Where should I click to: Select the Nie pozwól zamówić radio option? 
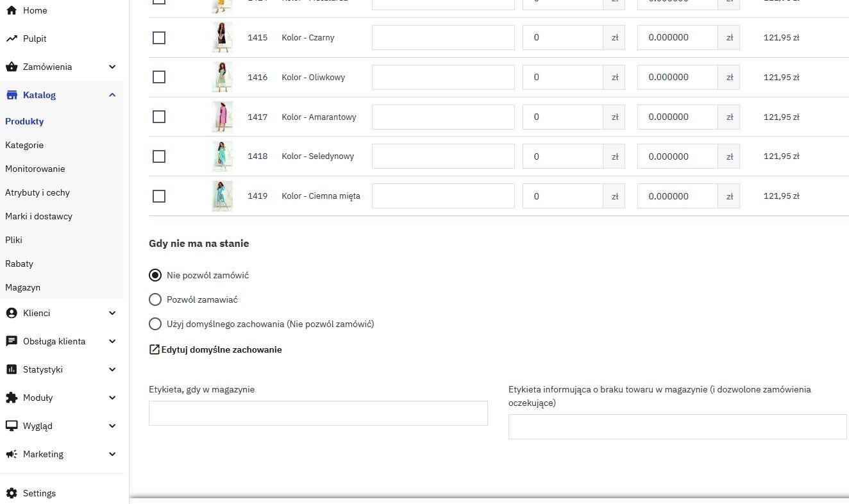155,275
